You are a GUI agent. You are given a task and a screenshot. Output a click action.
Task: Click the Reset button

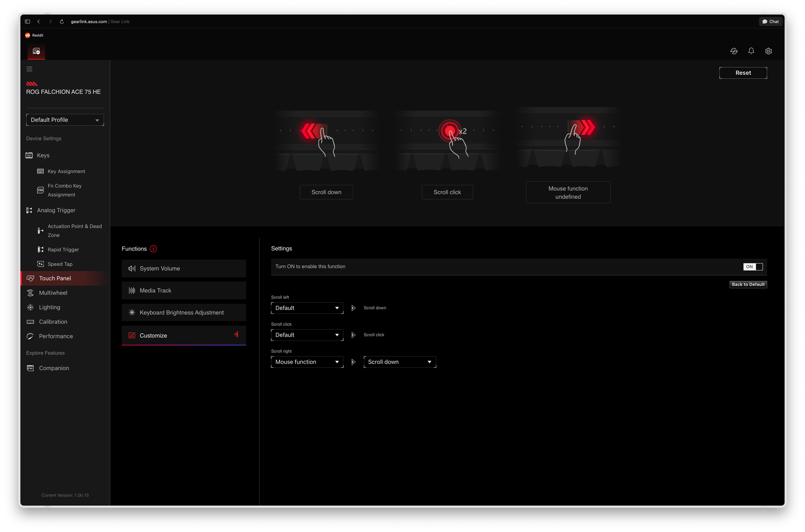pyautogui.click(x=743, y=73)
